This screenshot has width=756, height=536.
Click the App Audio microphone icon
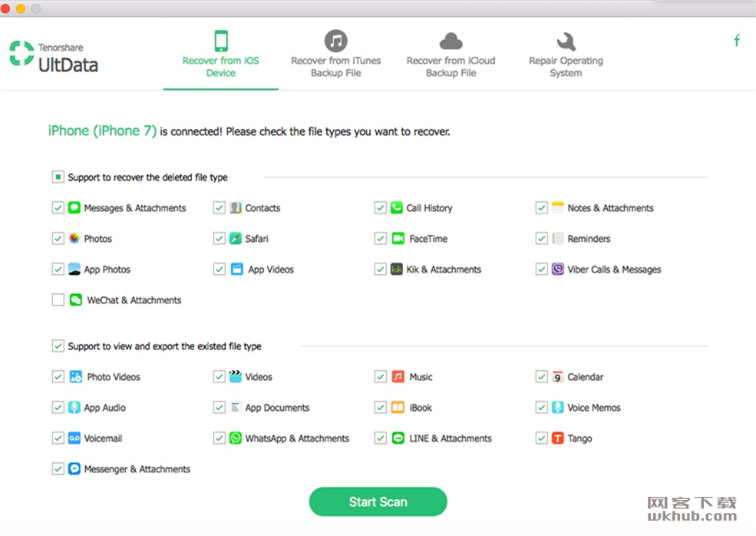click(74, 408)
